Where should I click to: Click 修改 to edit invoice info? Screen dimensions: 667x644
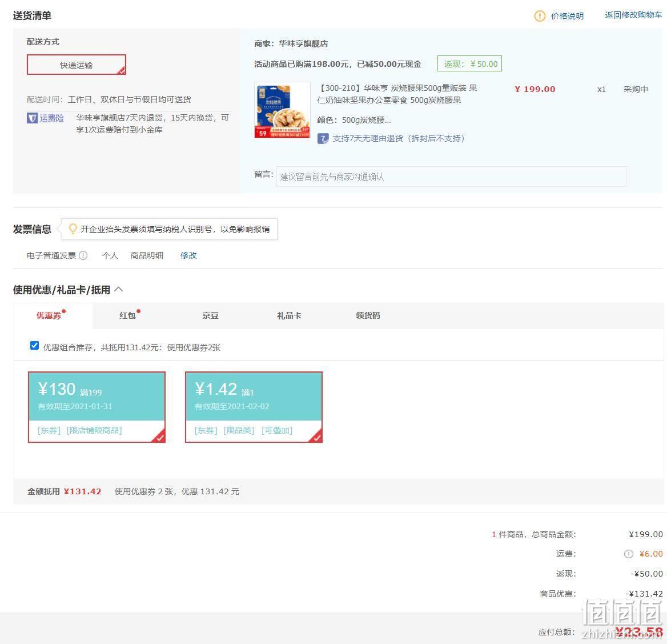point(188,255)
